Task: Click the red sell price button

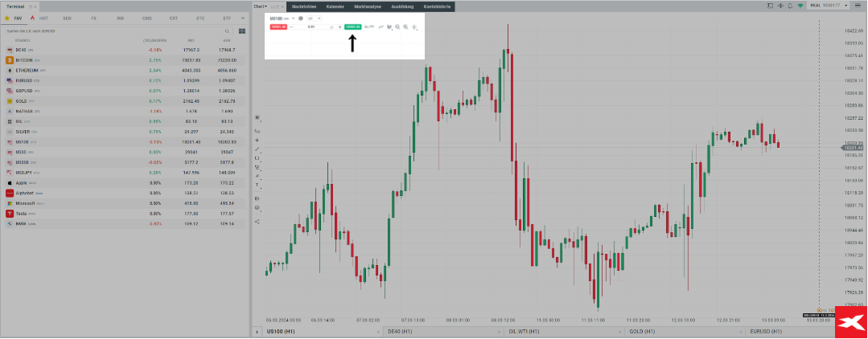Action: [x=278, y=27]
